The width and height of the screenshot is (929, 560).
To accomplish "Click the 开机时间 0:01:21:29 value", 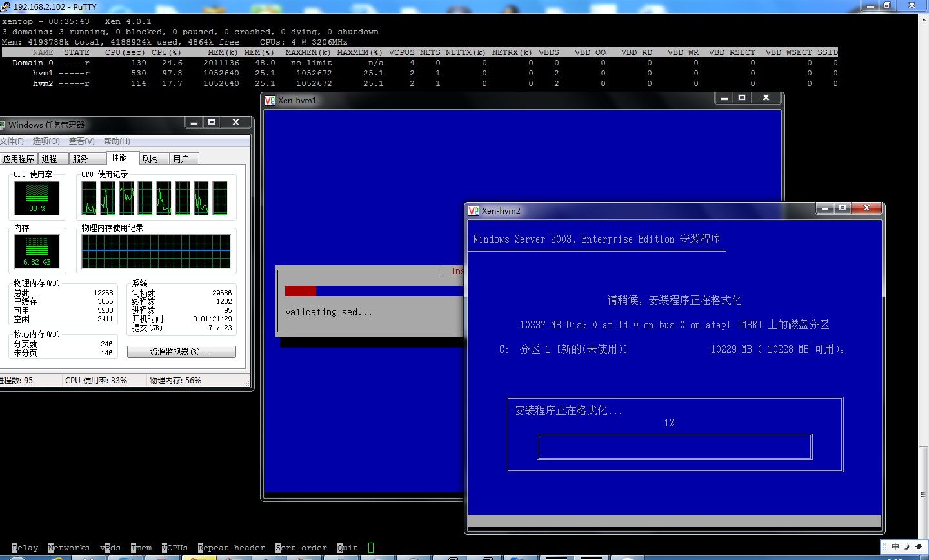I will 212,319.
